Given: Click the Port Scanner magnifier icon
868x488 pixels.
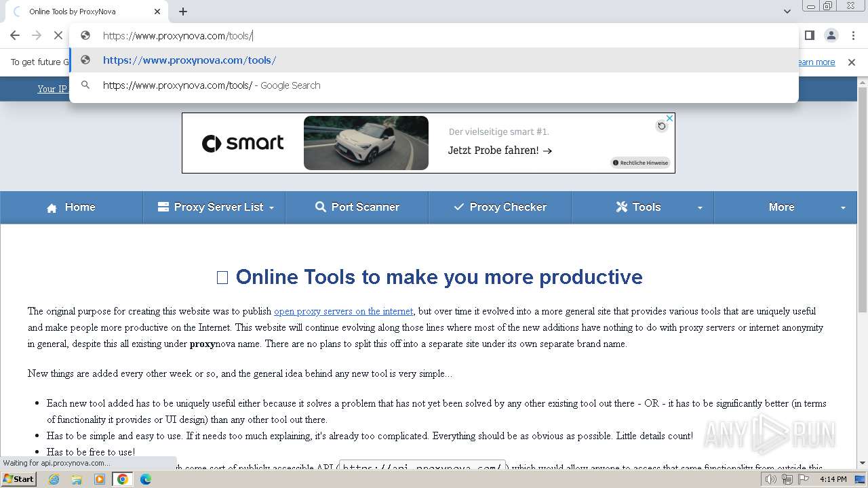Looking at the screenshot, I should pos(321,207).
